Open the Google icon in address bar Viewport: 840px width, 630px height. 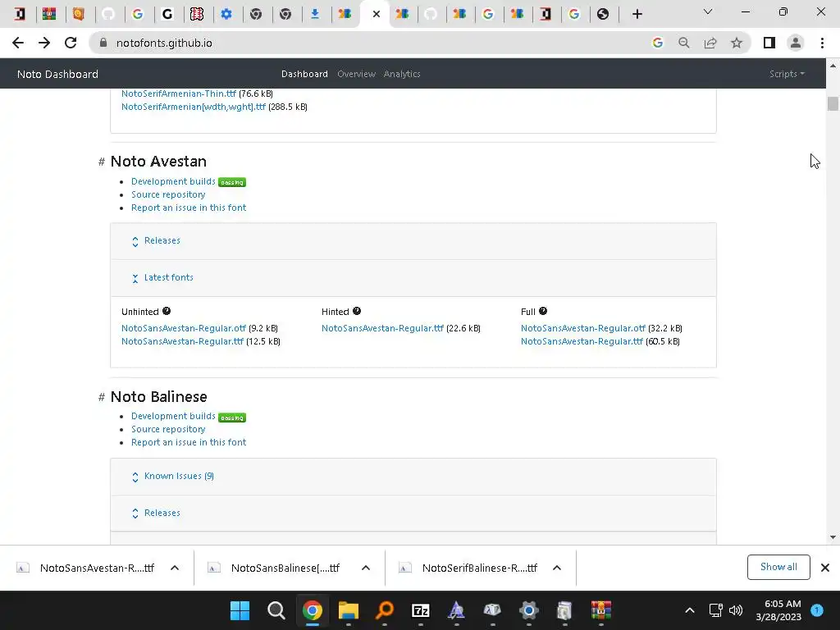tap(657, 43)
